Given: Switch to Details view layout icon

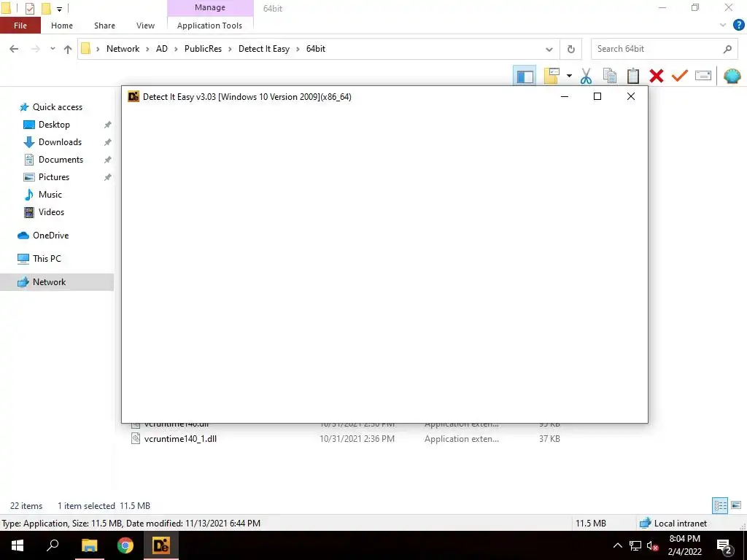Looking at the screenshot, I should point(720,505).
